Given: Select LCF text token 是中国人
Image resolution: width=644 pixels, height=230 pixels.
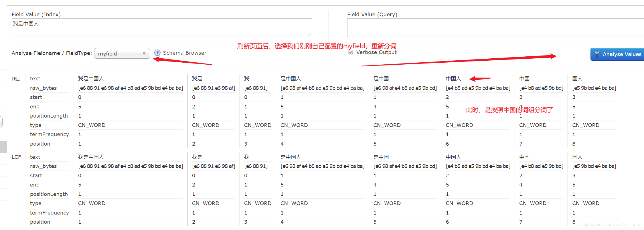Looking at the screenshot, I should tap(291, 157).
